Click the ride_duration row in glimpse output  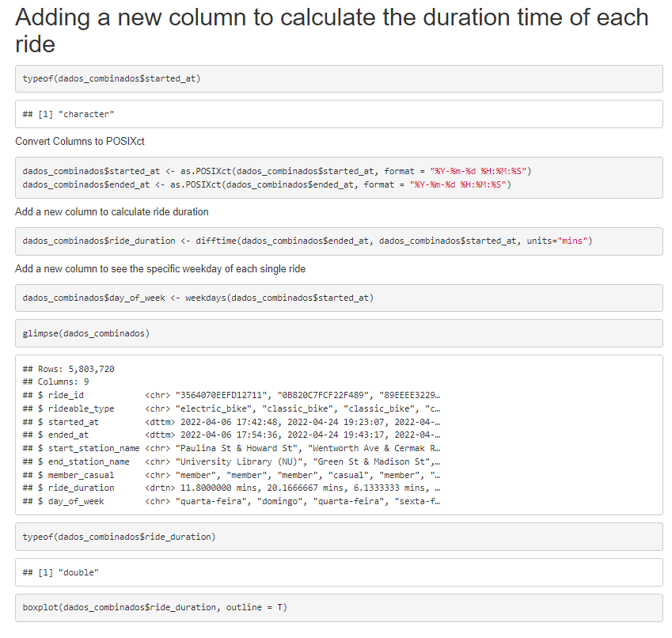(231, 488)
